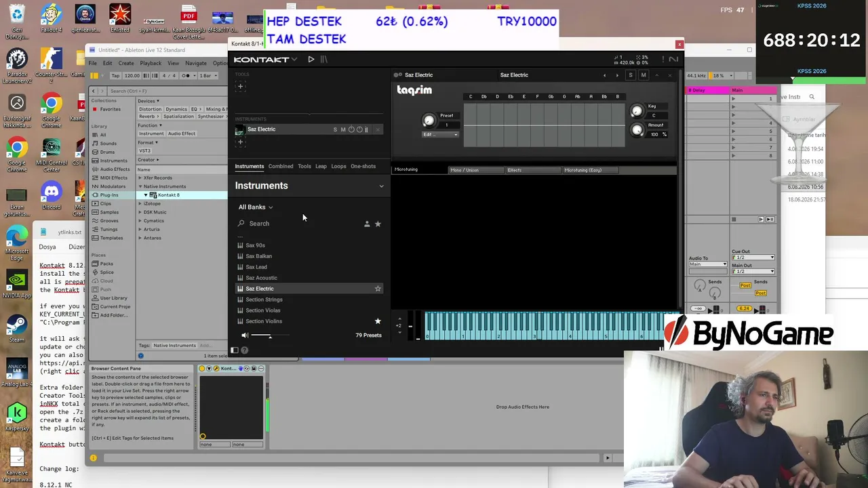Image resolution: width=868 pixels, height=488 pixels.
Task: Solo Saz Electric in the instrument rack row
Action: click(x=335, y=129)
